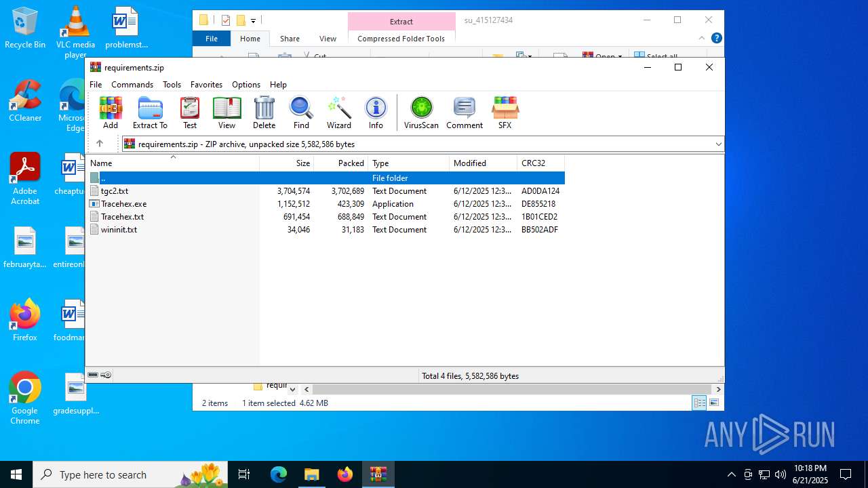Image resolution: width=868 pixels, height=488 pixels.
Task: Open the View toolbar icon
Action: point(226,113)
